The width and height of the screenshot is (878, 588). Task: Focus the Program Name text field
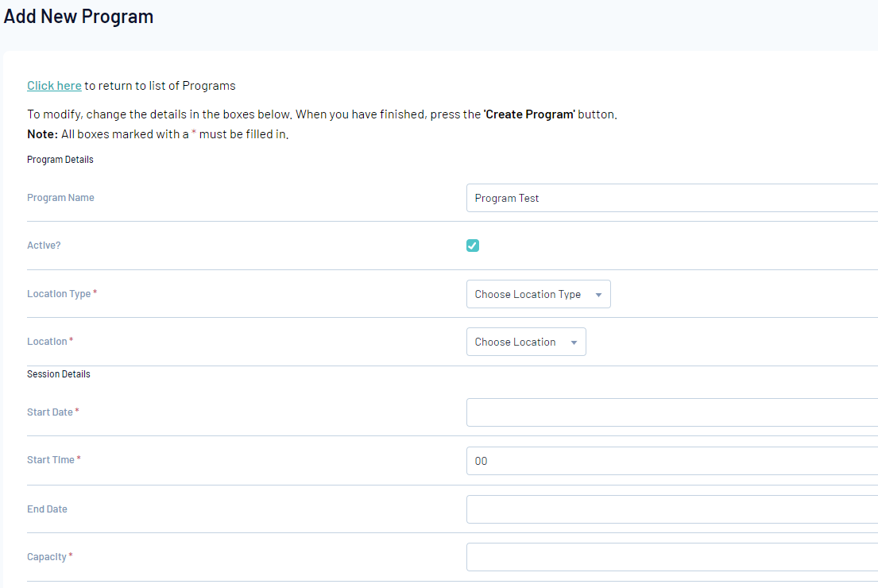pos(671,198)
